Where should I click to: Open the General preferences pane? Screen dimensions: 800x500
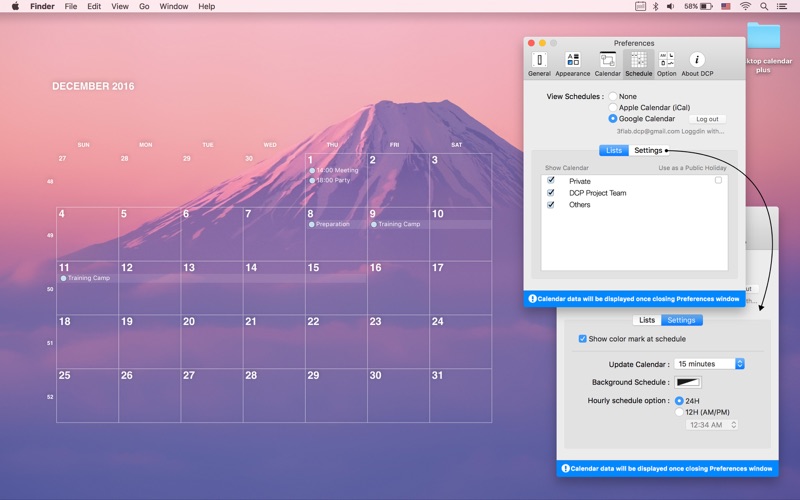pyautogui.click(x=539, y=64)
